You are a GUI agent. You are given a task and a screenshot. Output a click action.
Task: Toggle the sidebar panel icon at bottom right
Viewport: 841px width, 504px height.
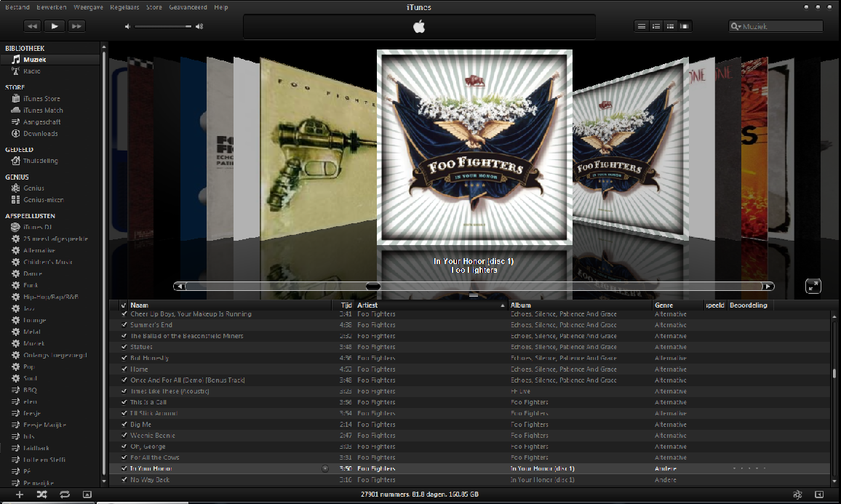pos(819,495)
